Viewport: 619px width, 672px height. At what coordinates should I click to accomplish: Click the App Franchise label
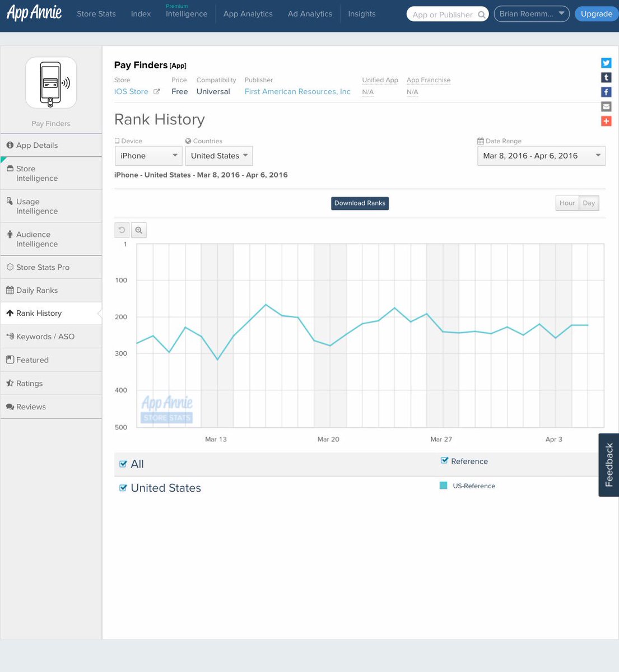429,80
